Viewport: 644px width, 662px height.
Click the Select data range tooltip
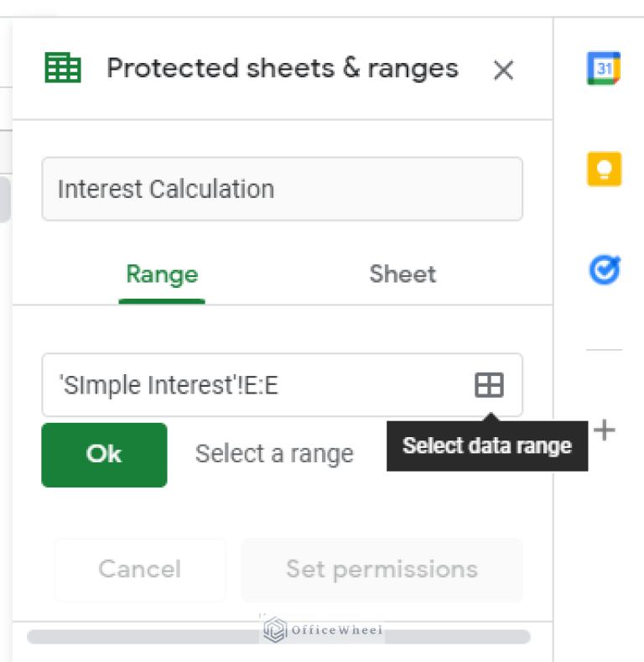click(x=487, y=446)
